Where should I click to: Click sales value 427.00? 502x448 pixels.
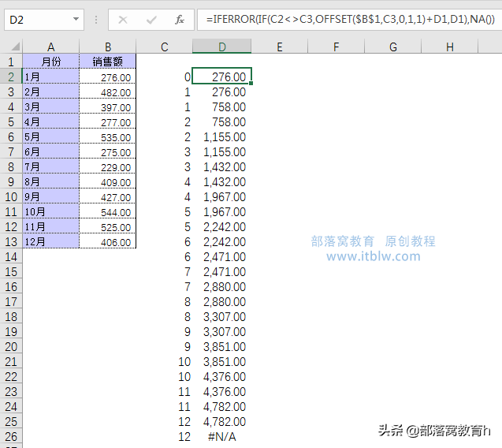pyautogui.click(x=107, y=196)
